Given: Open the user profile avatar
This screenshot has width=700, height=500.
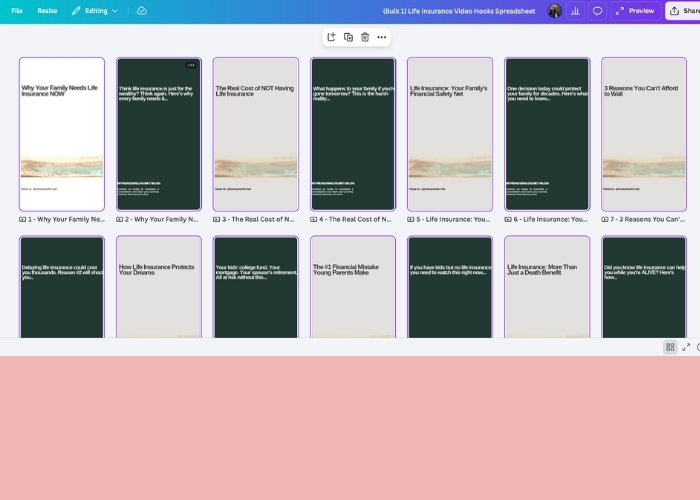Looking at the screenshot, I should click(x=554, y=11).
